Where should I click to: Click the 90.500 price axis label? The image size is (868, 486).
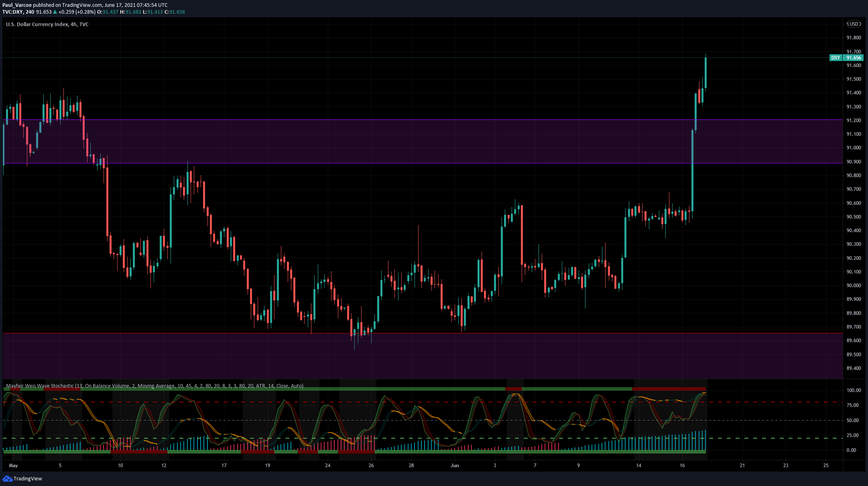(x=854, y=217)
